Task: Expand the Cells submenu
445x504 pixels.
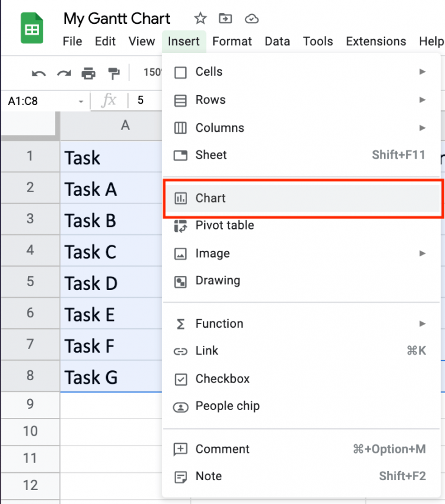Action: point(424,71)
